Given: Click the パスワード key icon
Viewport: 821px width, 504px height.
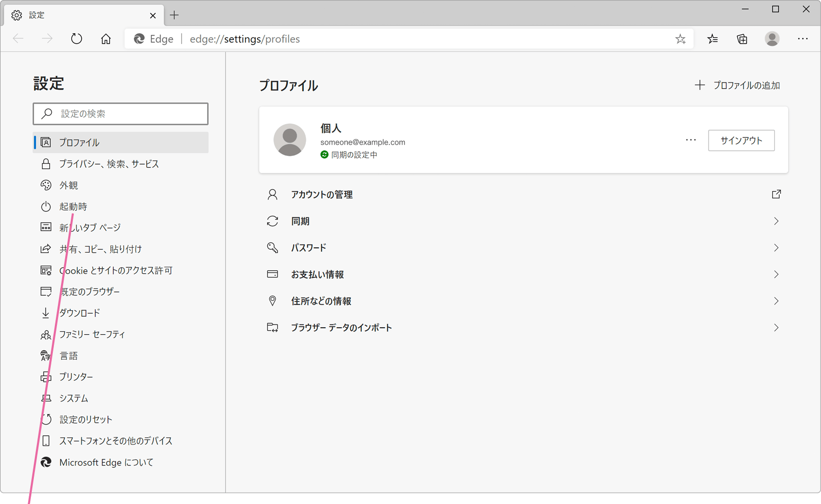Looking at the screenshot, I should tap(272, 248).
